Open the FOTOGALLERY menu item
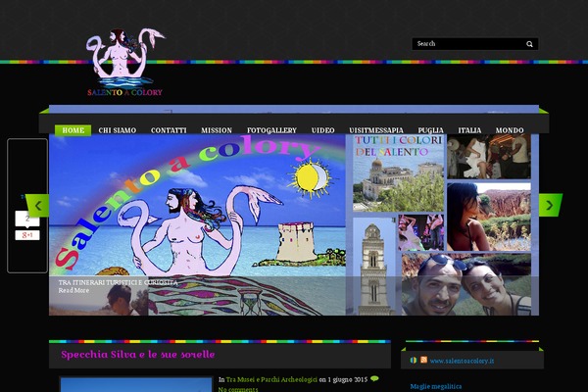The width and height of the screenshot is (588, 392). pyautogui.click(x=271, y=130)
